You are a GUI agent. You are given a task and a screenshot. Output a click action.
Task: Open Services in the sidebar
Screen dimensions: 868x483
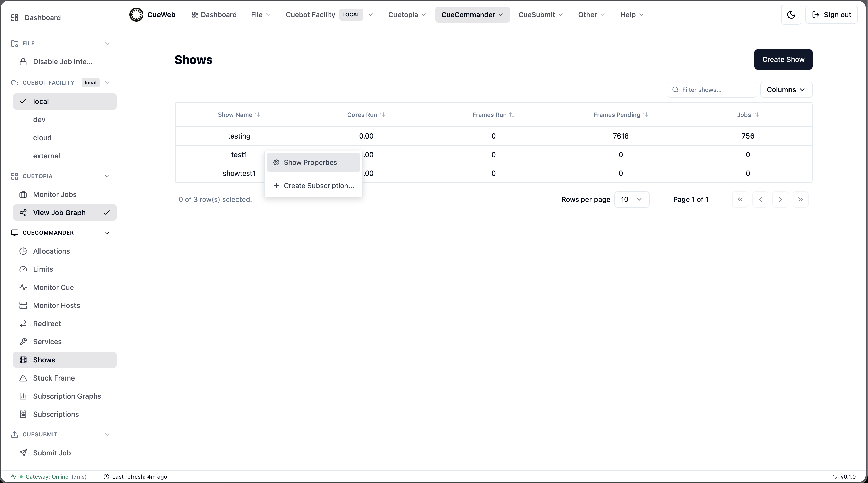click(x=65, y=342)
